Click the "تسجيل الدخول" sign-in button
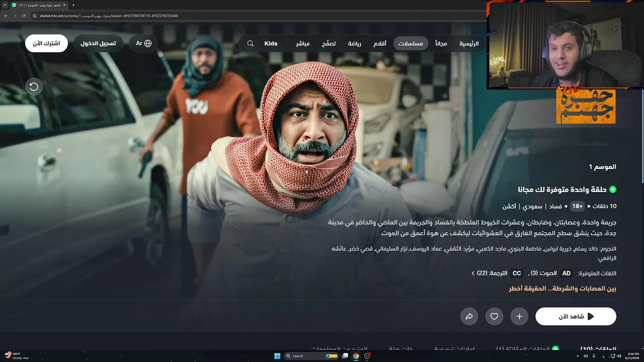The image size is (644, 362). pos(98,44)
